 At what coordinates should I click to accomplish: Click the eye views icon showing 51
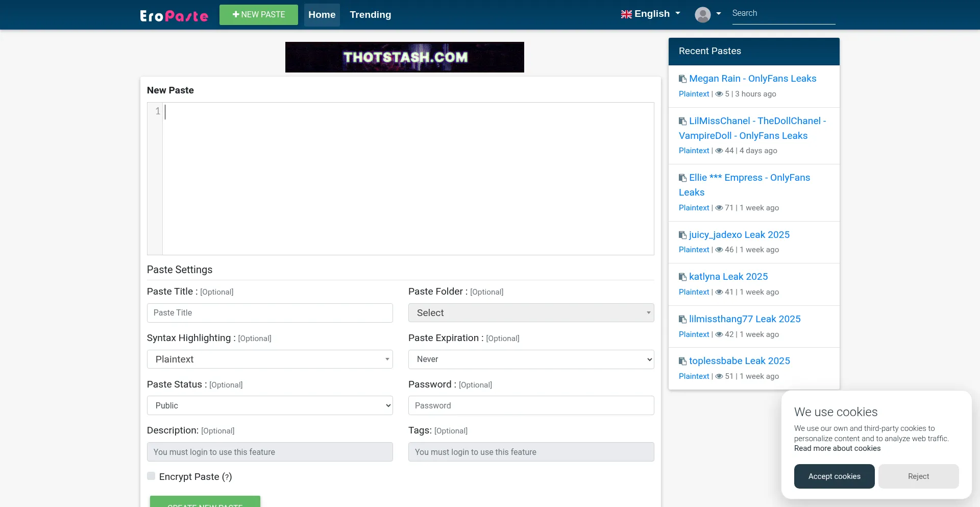719,376
